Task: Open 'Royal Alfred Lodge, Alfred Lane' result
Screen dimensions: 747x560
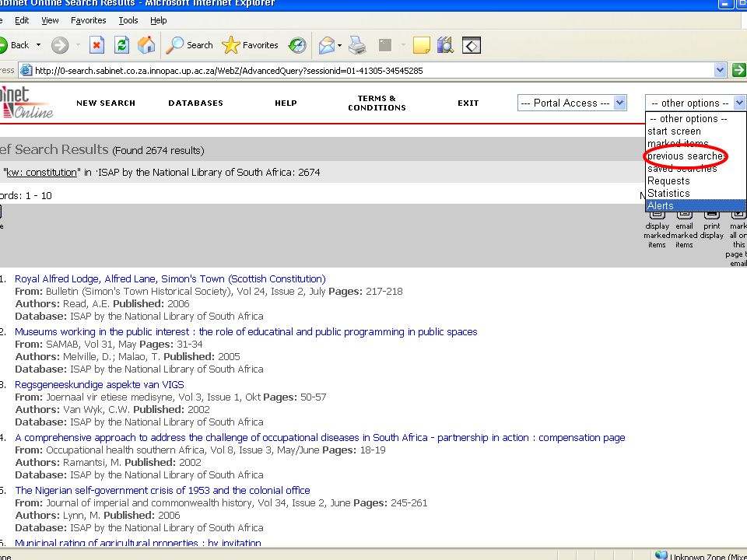Action: point(170,279)
